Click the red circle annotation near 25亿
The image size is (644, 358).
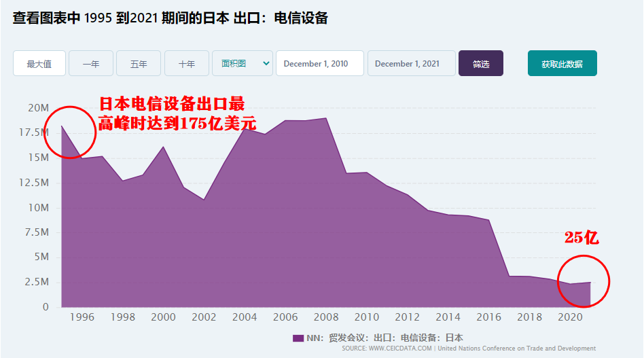pos(584,281)
